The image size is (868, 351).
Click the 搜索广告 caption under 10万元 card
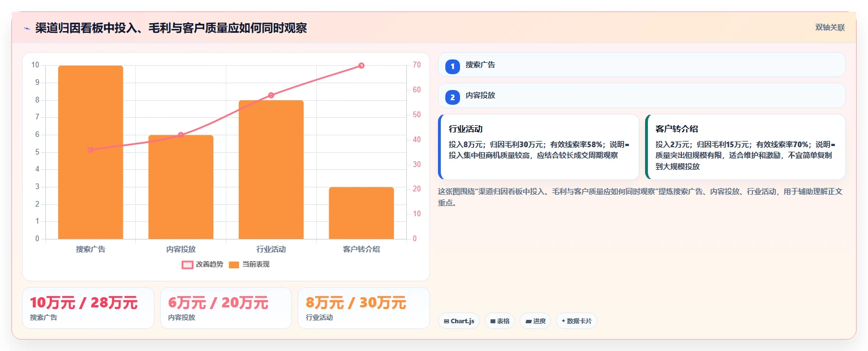tap(44, 318)
